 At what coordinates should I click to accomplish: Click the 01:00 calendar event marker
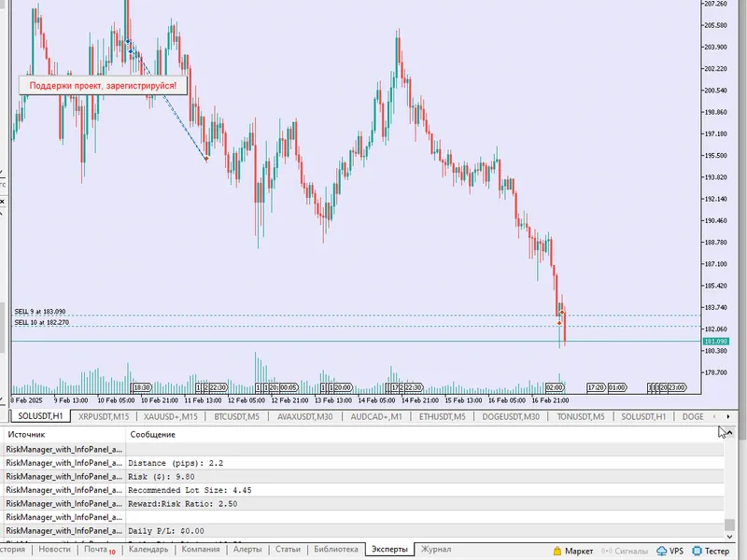(x=617, y=387)
